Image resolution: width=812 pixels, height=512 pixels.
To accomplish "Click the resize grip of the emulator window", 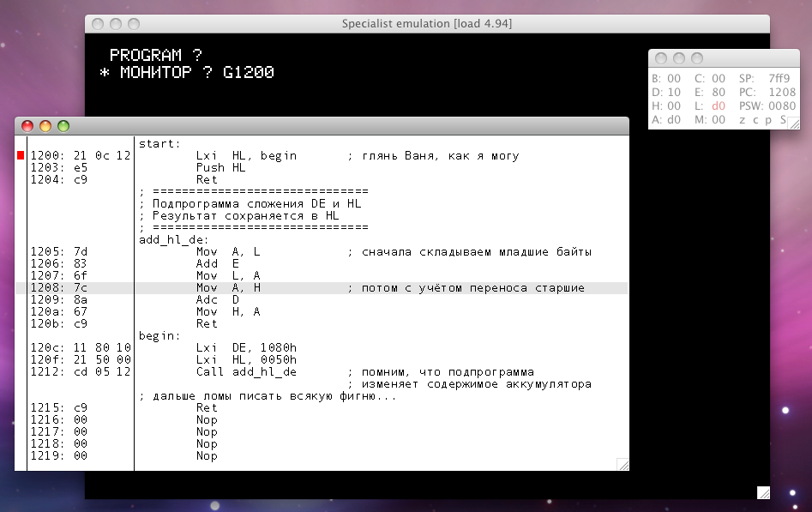I will click(763, 492).
